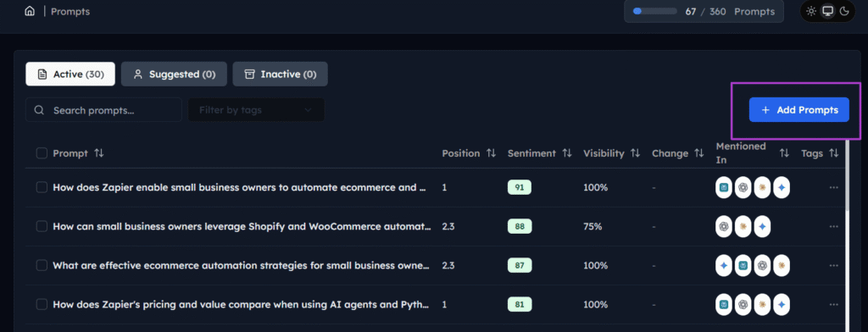Switch to light theme sun icon
Image resolution: width=868 pixels, height=332 pixels.
tap(811, 11)
